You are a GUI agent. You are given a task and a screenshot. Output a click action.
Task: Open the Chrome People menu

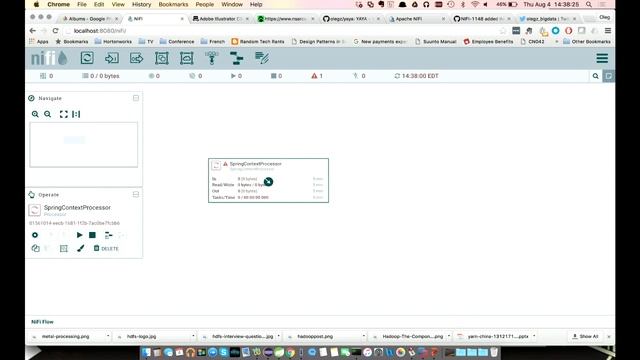tap(204, 4)
